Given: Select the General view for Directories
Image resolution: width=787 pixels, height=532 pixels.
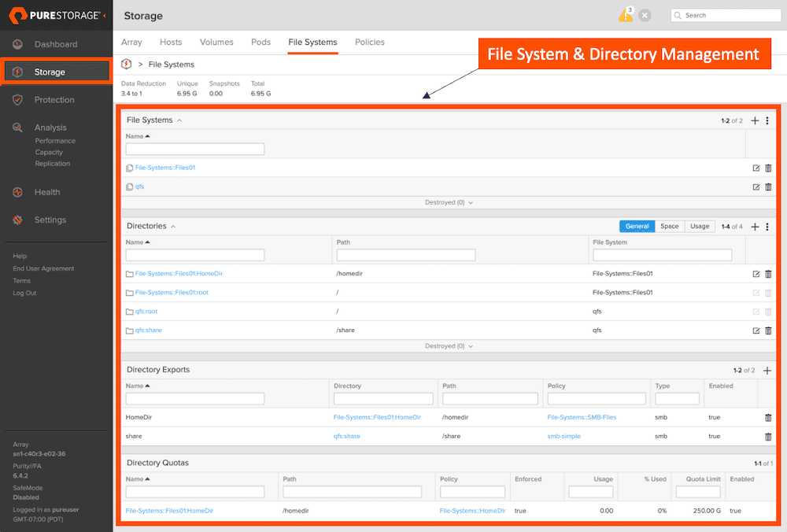Looking at the screenshot, I should [x=637, y=227].
